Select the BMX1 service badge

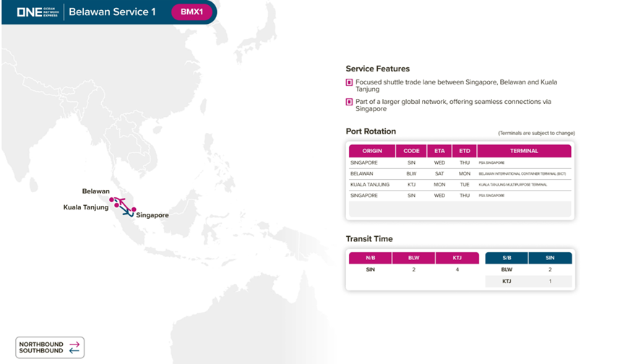tap(191, 12)
